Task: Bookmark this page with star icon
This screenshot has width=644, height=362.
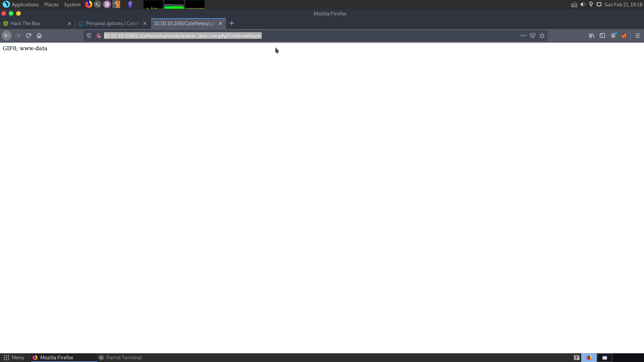Action: tap(542, 36)
